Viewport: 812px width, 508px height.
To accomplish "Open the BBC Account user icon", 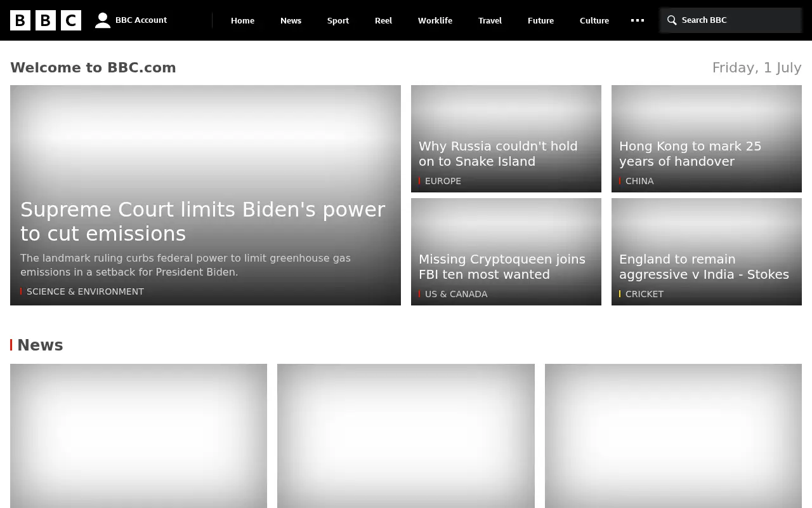I will (103, 20).
